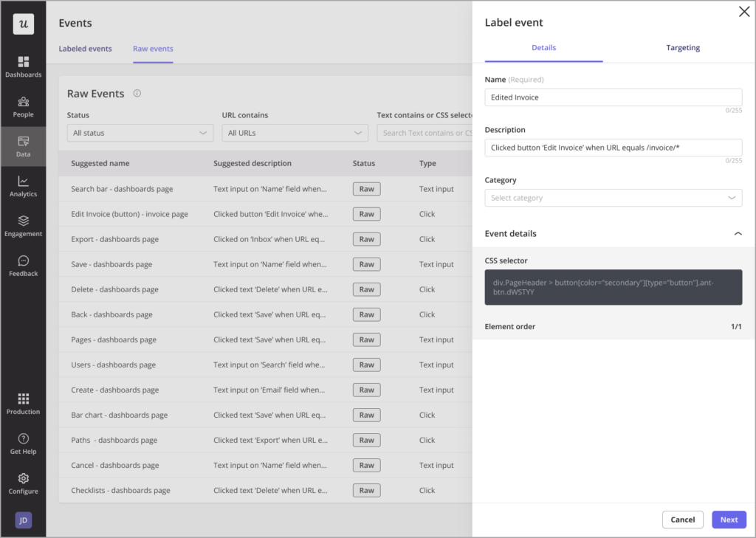Click the Next button
Screen dimensions: 756x538
point(729,520)
